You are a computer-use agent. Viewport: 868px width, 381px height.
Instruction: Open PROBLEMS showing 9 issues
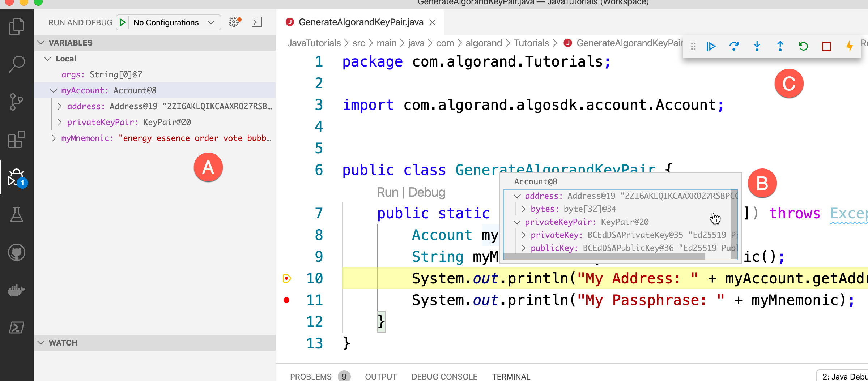(310, 376)
